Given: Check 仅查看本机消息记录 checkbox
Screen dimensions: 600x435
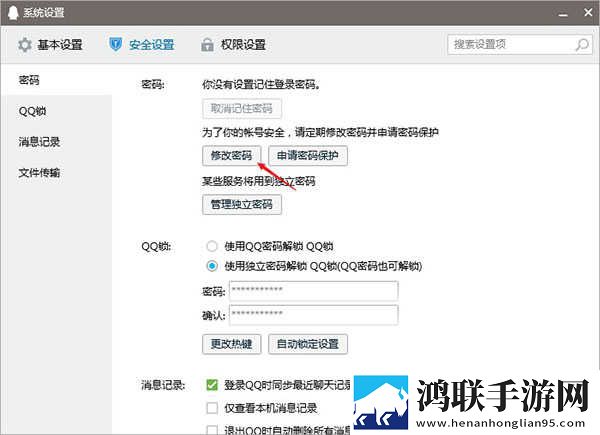Looking at the screenshot, I should coord(212,408).
